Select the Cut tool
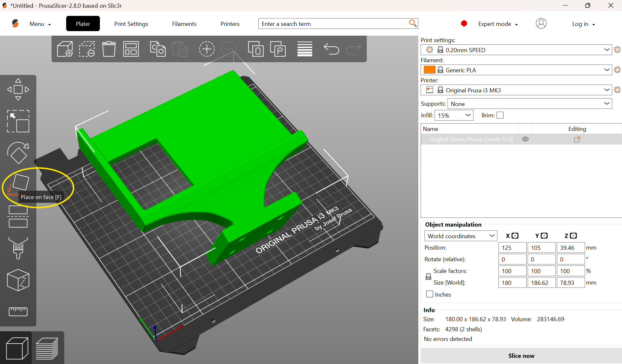 (x=18, y=217)
